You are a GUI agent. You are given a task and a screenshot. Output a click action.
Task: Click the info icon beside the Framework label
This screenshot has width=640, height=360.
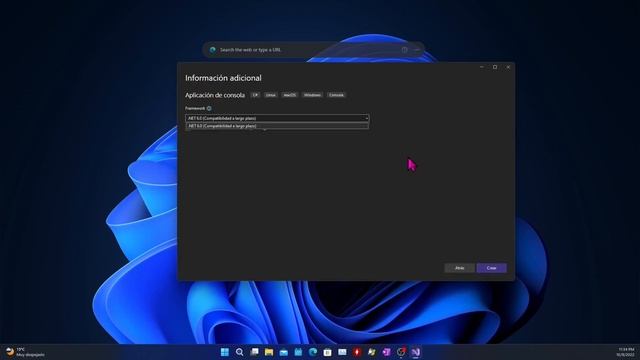click(209, 108)
